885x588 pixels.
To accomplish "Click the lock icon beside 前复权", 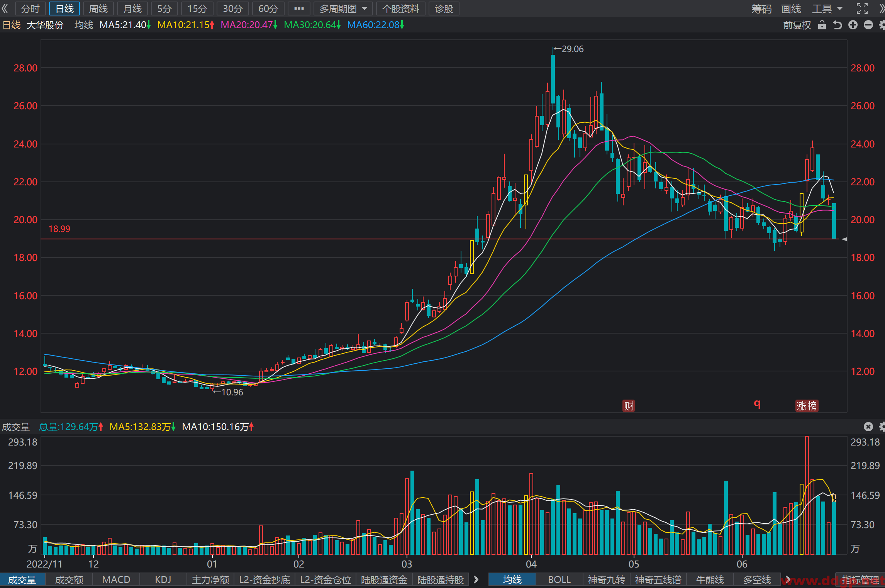I will tap(822, 25).
